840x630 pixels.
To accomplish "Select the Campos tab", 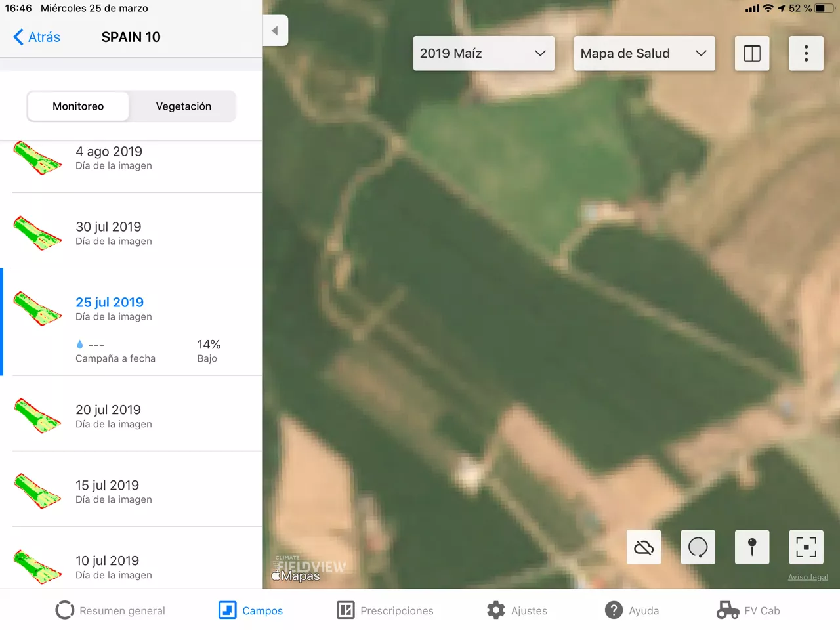I will (250, 610).
